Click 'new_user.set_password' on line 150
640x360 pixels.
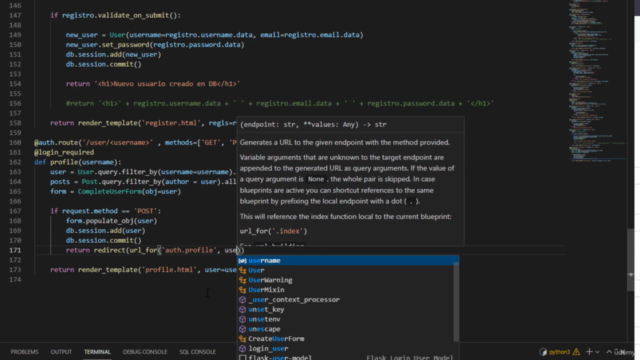107,44
